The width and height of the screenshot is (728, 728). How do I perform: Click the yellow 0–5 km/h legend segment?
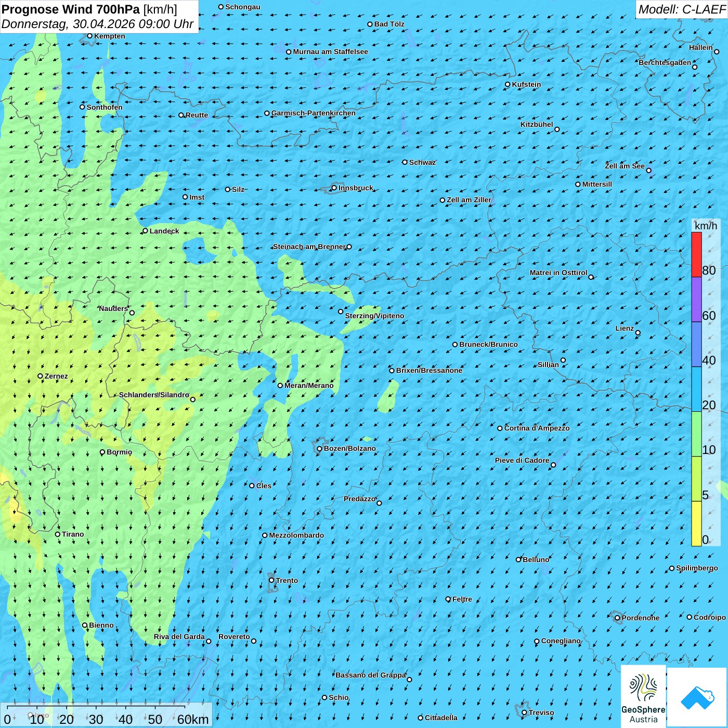[696, 523]
